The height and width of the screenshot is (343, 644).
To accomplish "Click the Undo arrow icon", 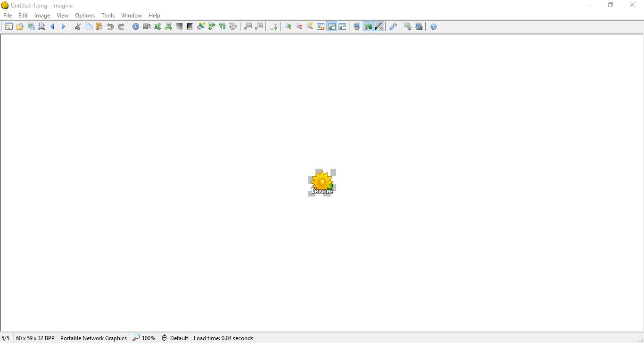I will [110, 27].
